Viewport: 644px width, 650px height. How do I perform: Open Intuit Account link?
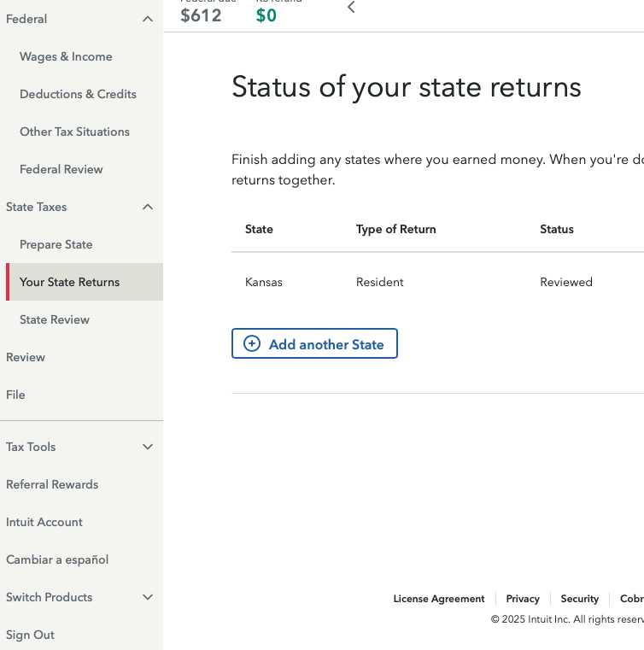44,522
